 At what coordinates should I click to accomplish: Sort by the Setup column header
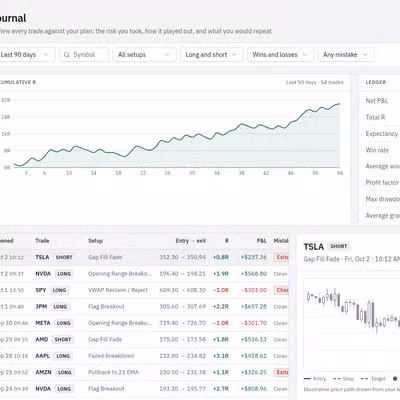tap(95, 241)
